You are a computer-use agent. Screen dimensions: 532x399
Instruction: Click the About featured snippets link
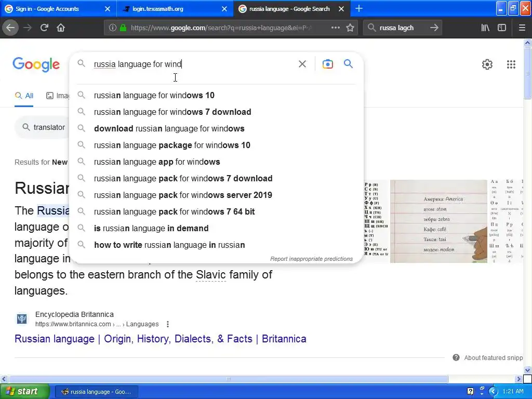[x=494, y=357]
